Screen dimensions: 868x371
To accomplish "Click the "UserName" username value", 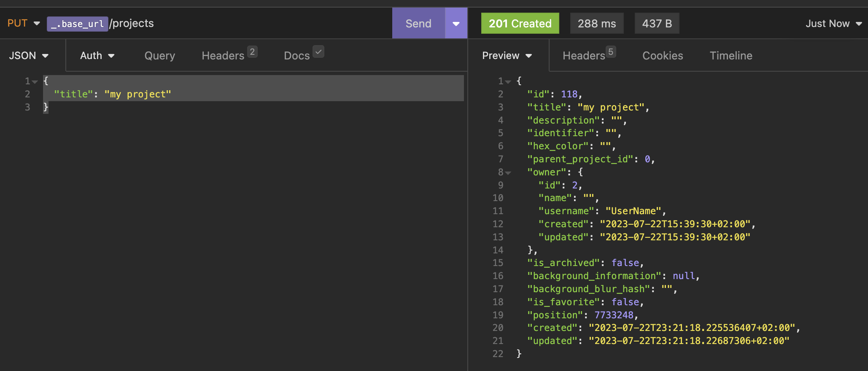I will (x=634, y=211).
